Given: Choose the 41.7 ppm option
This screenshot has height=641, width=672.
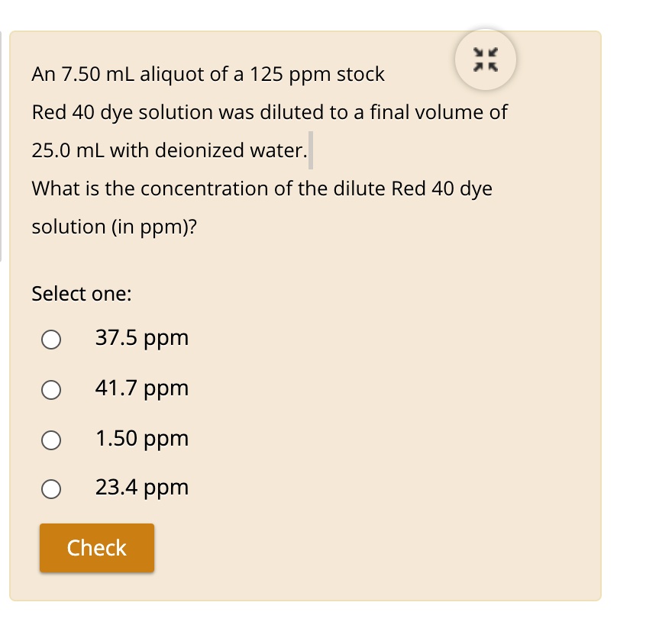Looking at the screenshot, I should (x=51, y=388).
